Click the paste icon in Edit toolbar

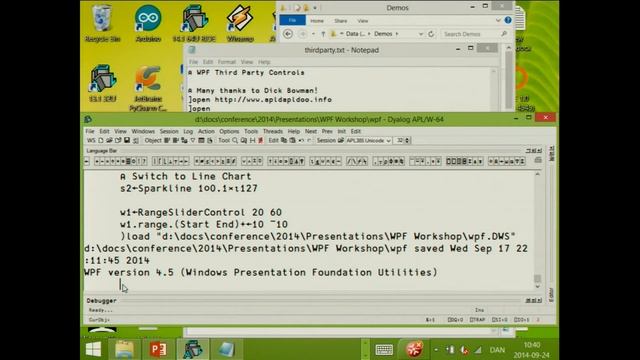point(292,140)
